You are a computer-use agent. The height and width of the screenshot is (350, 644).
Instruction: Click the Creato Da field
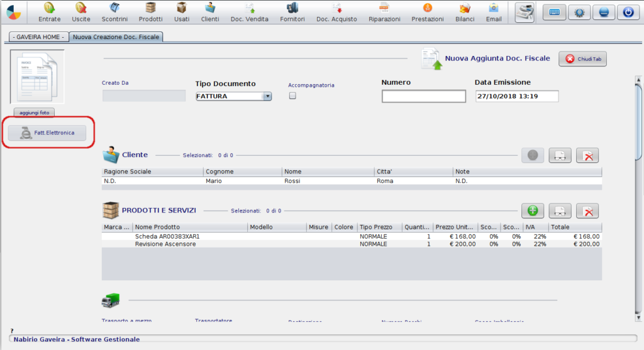144,96
